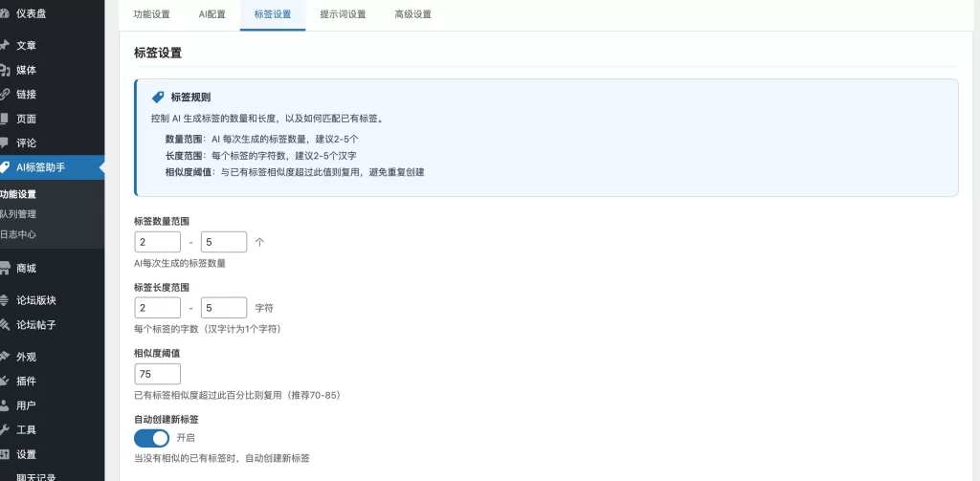The height and width of the screenshot is (481, 980).
Task: Click the hint text AI每次生成的标签数量
Action: [x=180, y=264]
